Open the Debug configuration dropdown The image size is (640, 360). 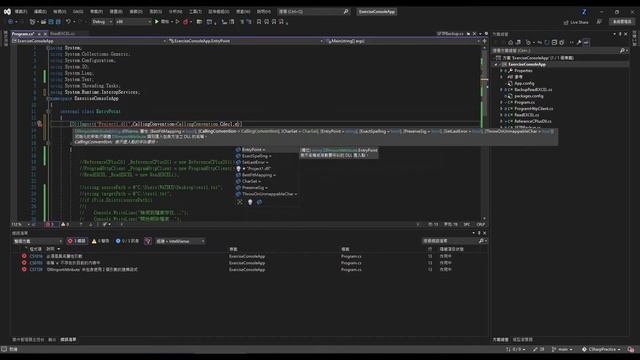click(x=102, y=22)
